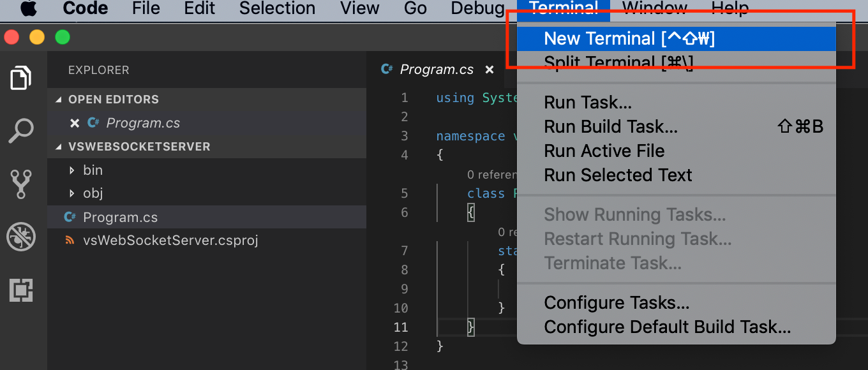Open the Debug menu

(x=478, y=8)
